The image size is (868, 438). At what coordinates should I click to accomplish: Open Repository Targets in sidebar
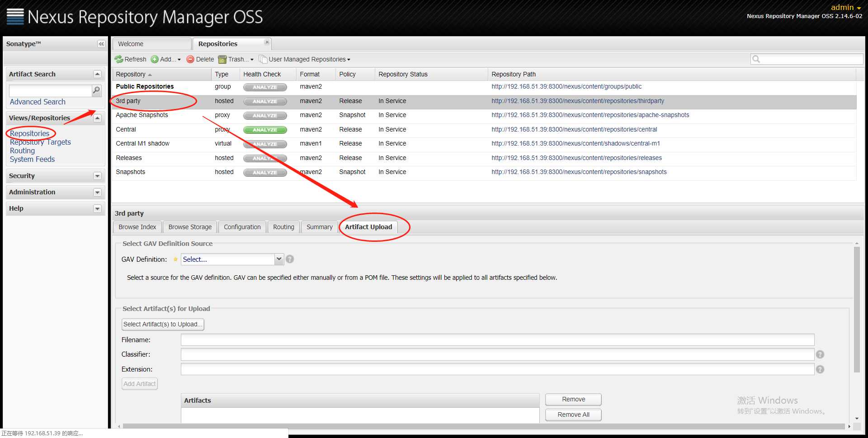coord(40,142)
